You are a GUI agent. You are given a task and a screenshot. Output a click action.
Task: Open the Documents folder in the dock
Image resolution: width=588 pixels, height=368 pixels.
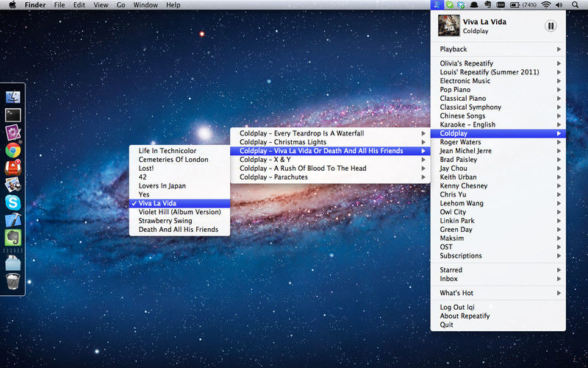[x=12, y=263]
